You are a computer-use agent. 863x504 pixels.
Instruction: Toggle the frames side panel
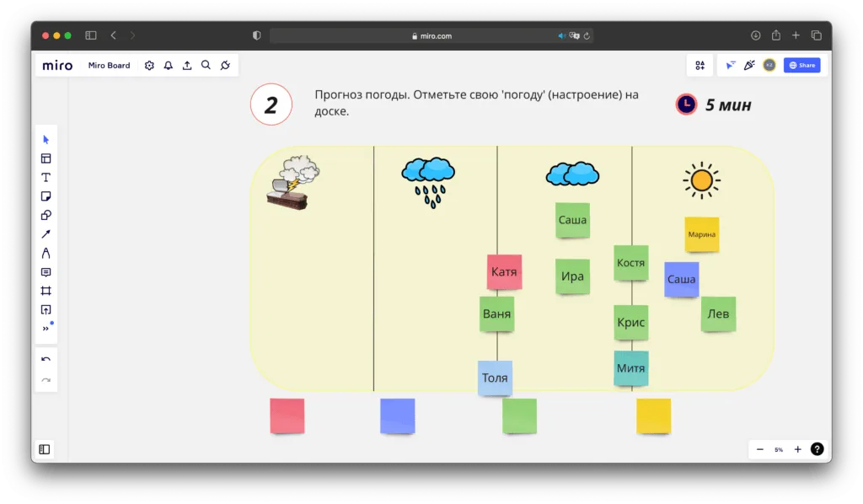coord(45,450)
